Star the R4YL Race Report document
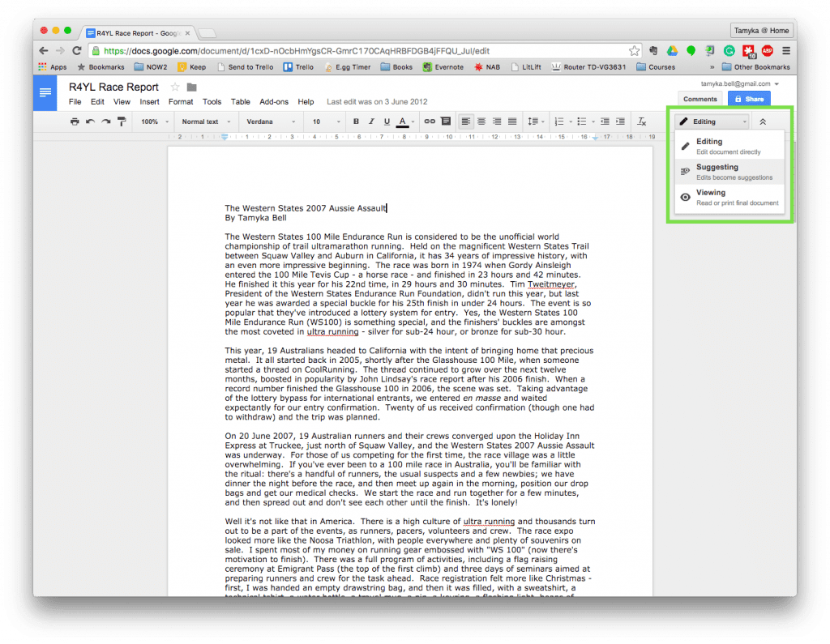 pos(175,87)
